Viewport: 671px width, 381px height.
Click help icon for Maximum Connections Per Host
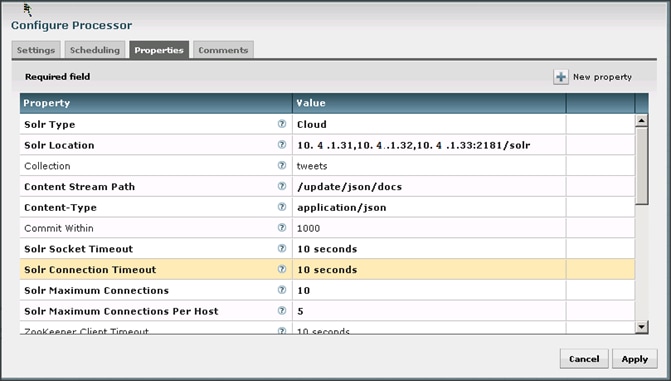coord(282,311)
